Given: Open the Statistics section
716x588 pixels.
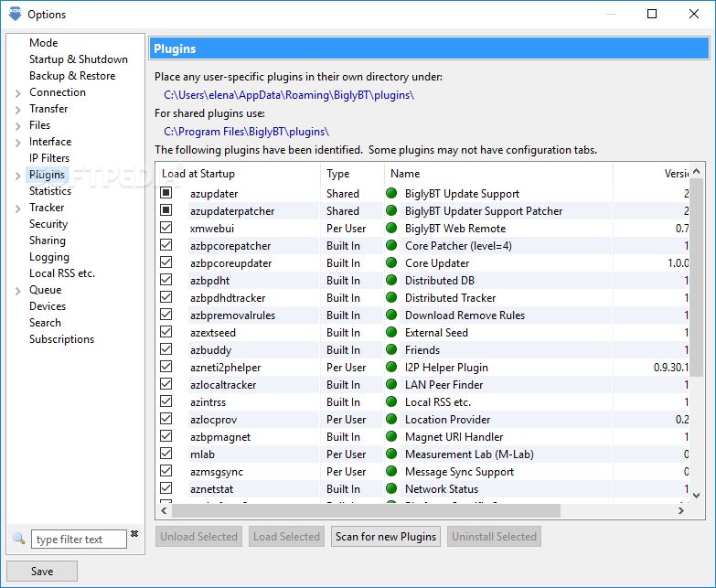Looking at the screenshot, I should [x=50, y=190].
